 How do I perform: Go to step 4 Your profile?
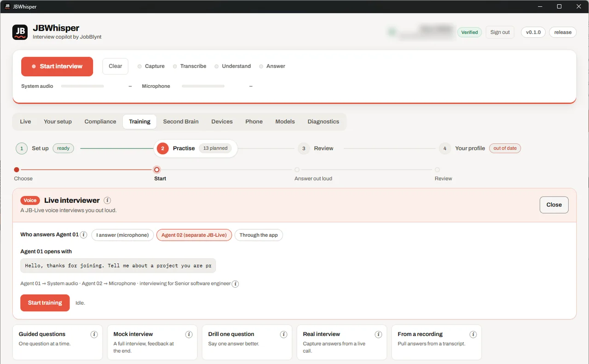(x=479, y=148)
